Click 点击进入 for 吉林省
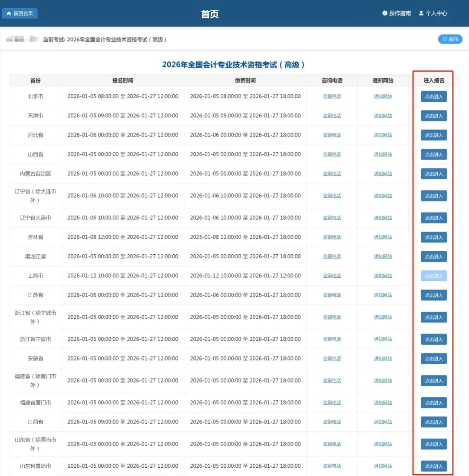Screen dimensions: 469x476 [433, 237]
